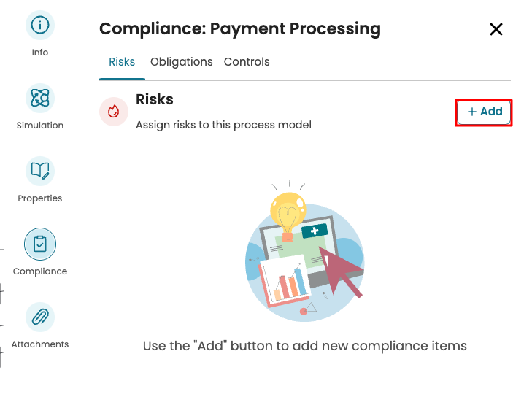Click the "Compliance: Payment Processing" panel title
Image resolution: width=532 pixels, height=397 pixels.
240,29
